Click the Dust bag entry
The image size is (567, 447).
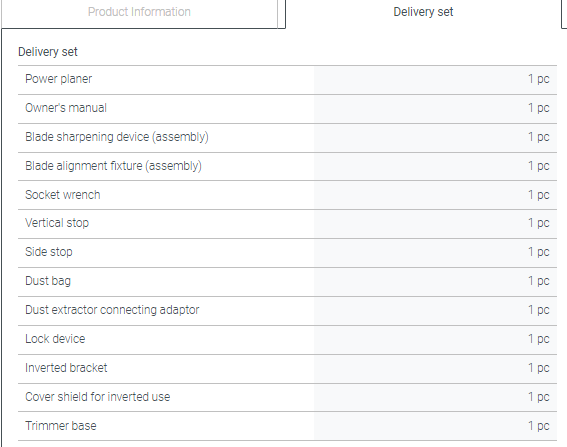click(48, 281)
